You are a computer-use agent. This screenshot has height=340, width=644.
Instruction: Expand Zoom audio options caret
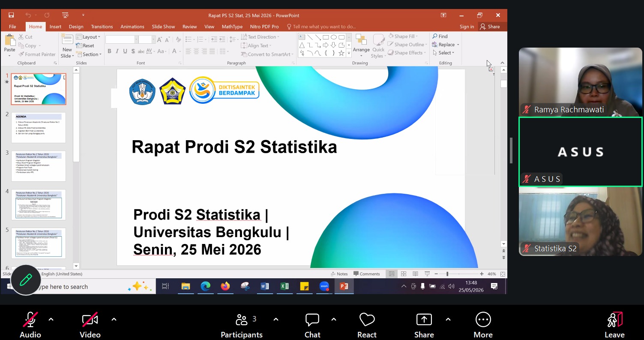click(x=51, y=319)
